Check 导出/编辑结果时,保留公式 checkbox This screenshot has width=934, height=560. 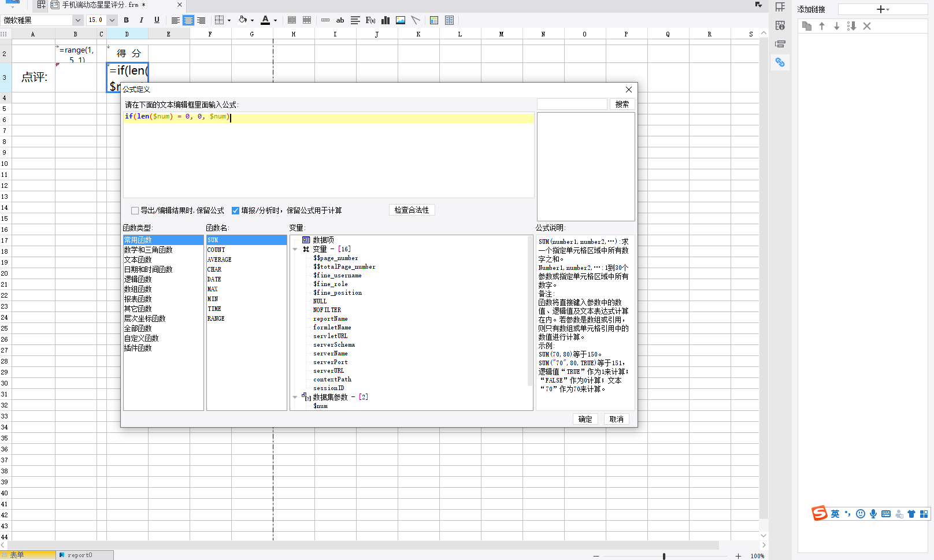(135, 211)
